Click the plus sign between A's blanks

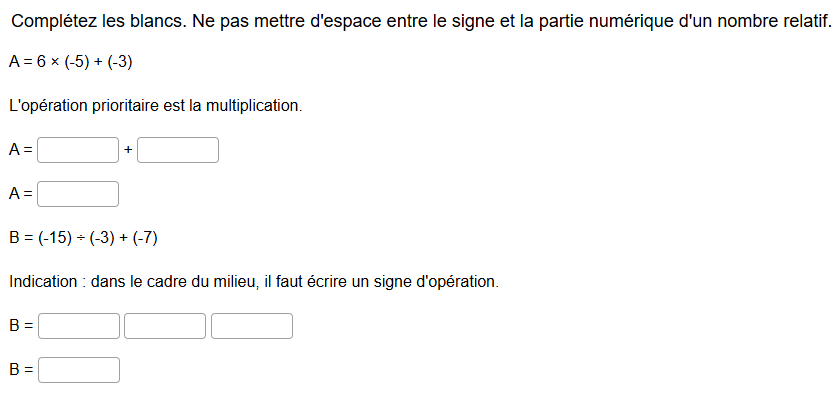(x=128, y=150)
